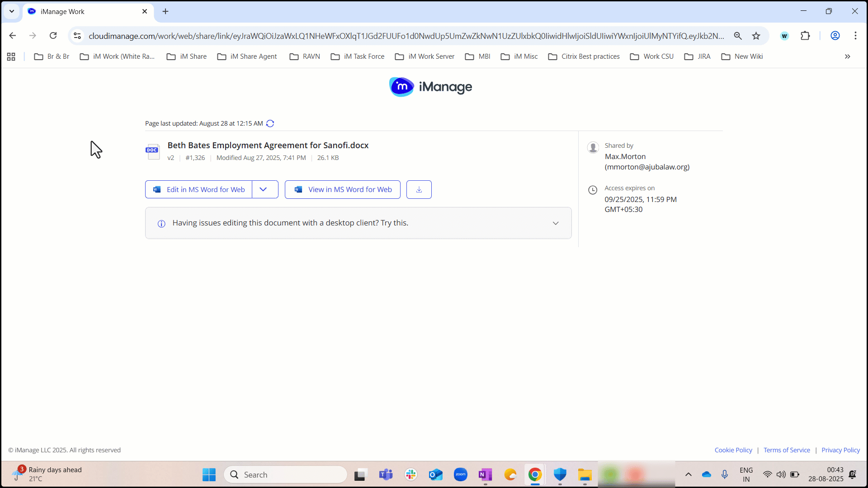
Task: Expand the Edit in MS Word dropdown arrow
Action: (x=264, y=189)
